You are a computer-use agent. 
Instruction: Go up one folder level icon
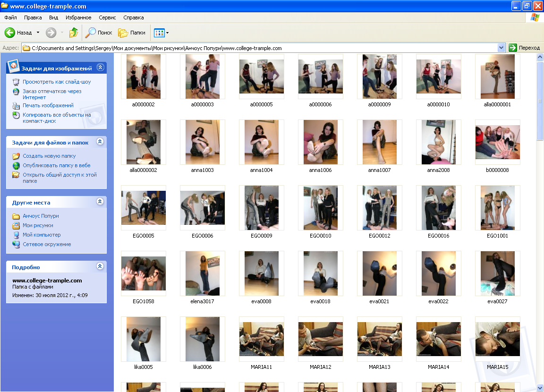click(x=74, y=33)
